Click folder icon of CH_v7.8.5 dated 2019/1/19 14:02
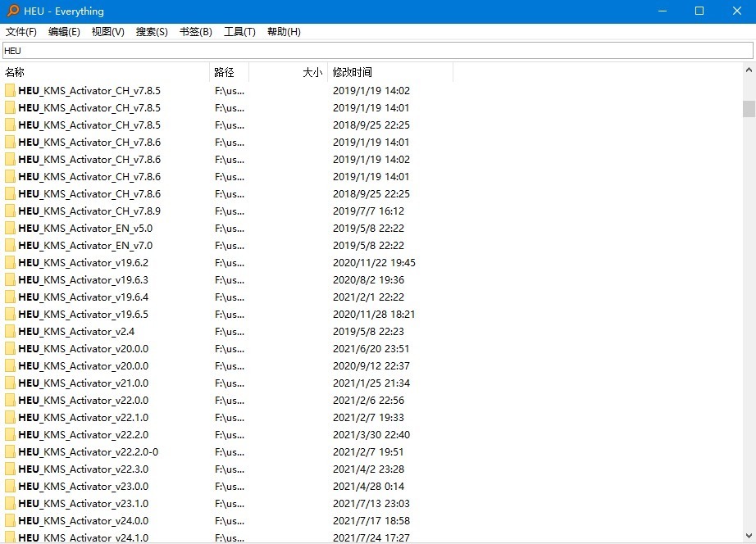 pyautogui.click(x=10, y=91)
